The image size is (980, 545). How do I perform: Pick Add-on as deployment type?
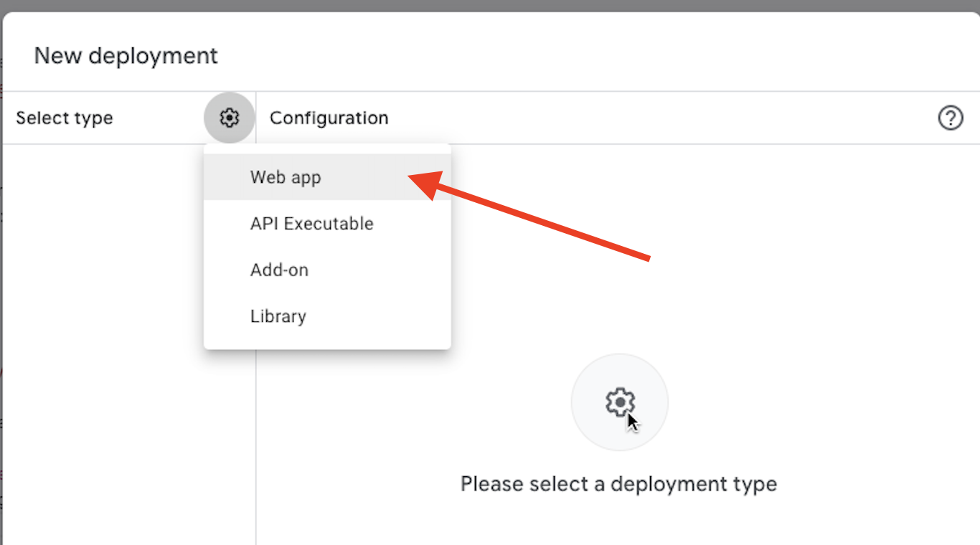coord(279,270)
